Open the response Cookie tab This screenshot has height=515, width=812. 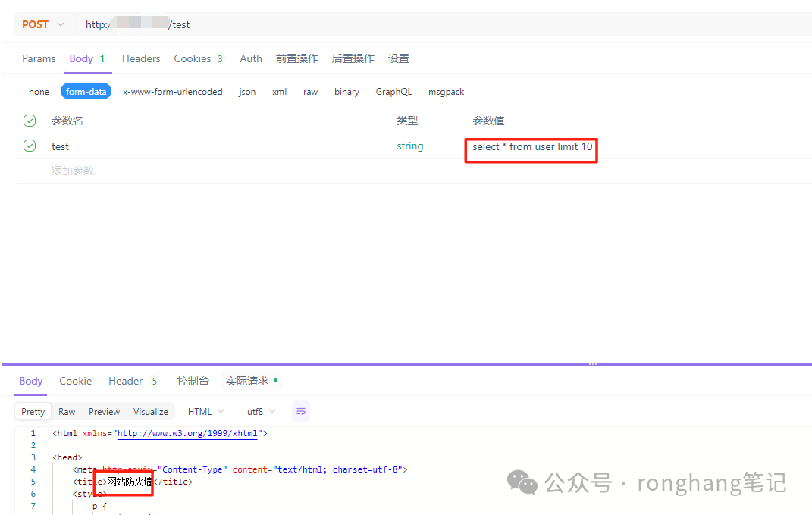click(x=76, y=381)
